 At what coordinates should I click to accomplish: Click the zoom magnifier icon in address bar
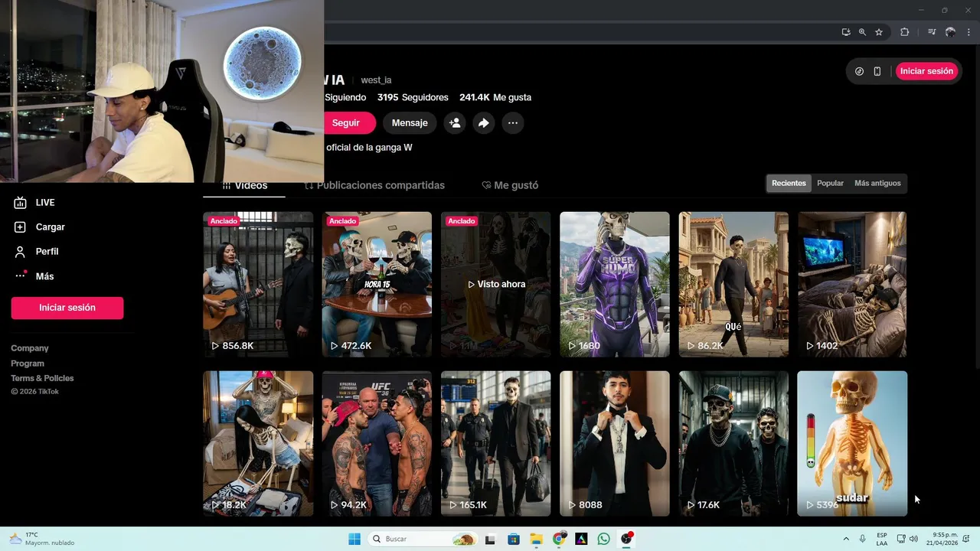pyautogui.click(x=862, y=32)
